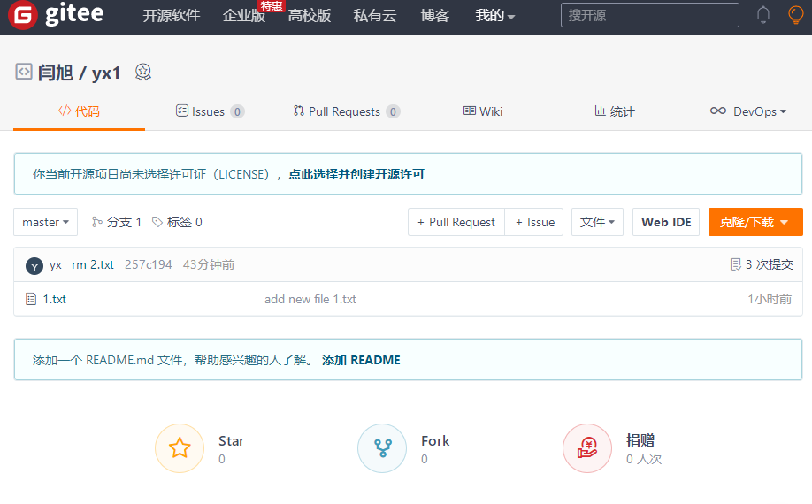Open the Web IDE button
Image resolution: width=812 pixels, height=504 pixels.
pos(666,222)
